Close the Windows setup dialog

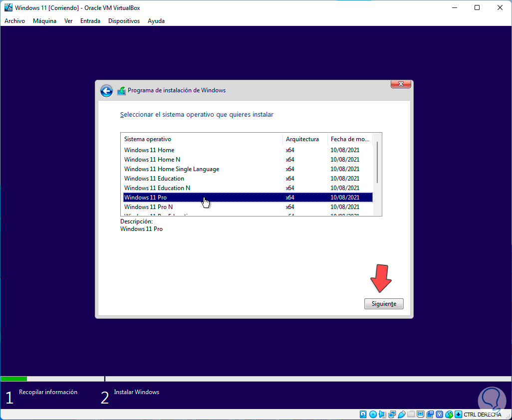401,84
